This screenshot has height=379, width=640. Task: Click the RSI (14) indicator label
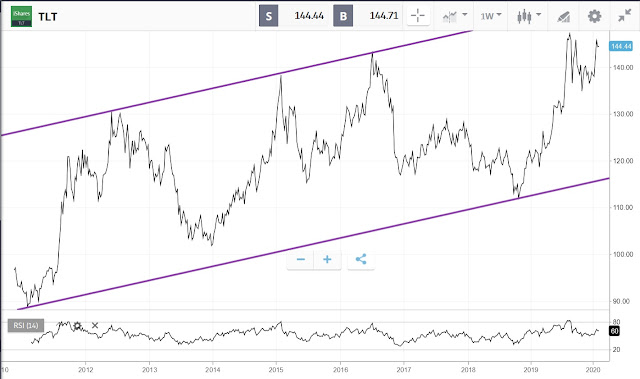(x=26, y=326)
